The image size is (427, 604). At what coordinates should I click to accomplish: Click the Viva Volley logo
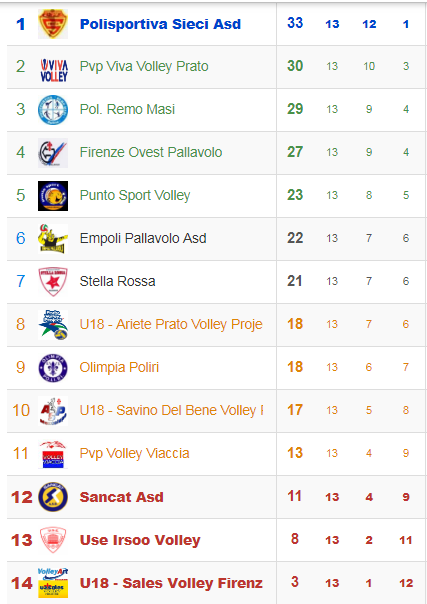[x=53, y=67]
